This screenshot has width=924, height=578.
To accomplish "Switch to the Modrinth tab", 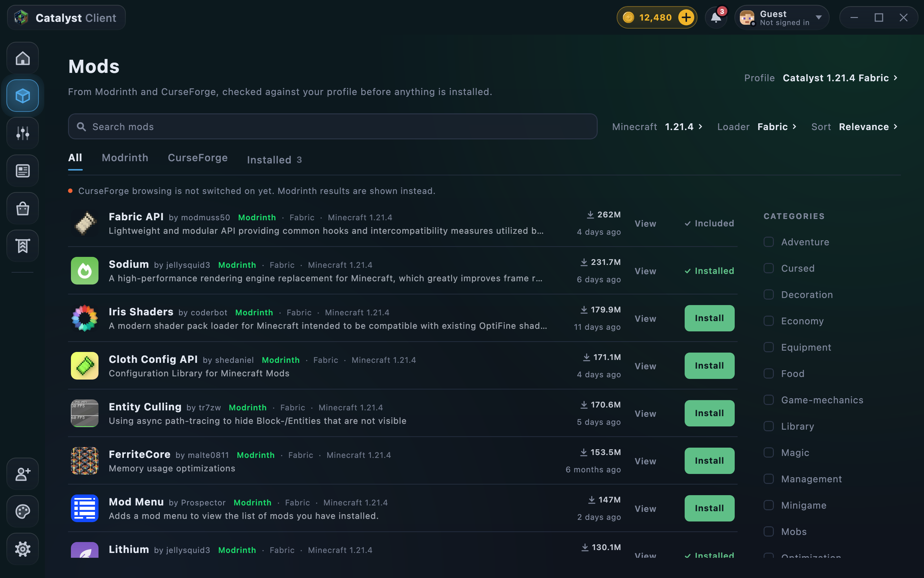I will point(125,157).
